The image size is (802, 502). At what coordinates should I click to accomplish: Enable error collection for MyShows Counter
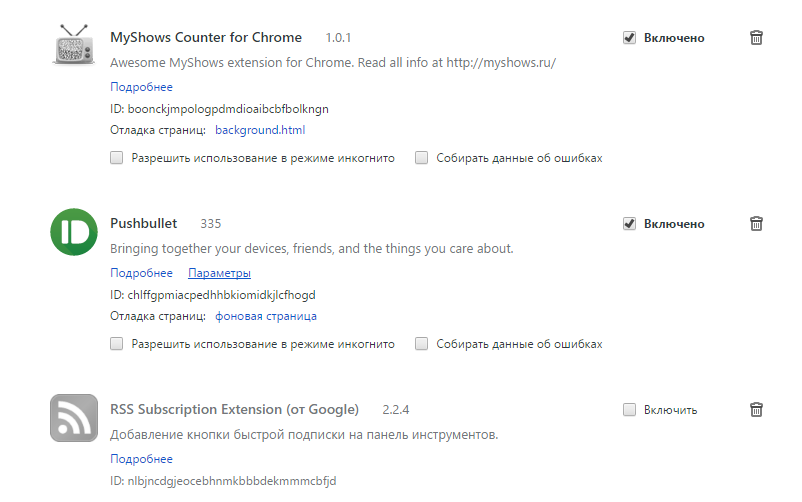tap(422, 158)
